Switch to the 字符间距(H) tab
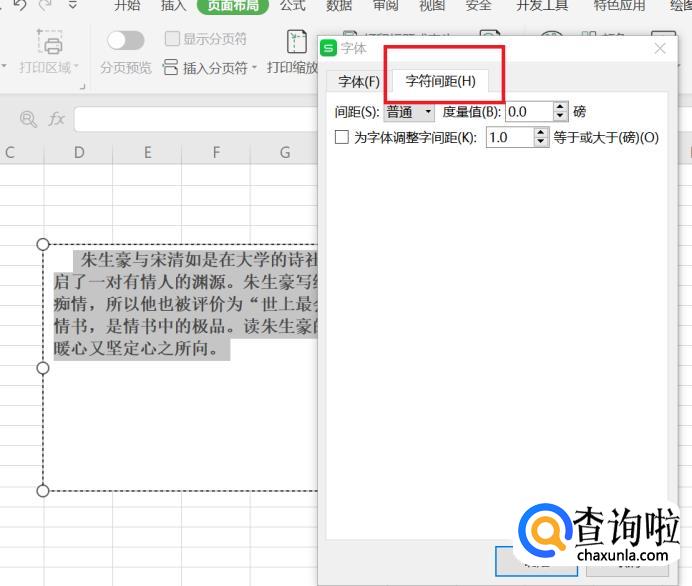This screenshot has height=586, width=692. (x=440, y=81)
